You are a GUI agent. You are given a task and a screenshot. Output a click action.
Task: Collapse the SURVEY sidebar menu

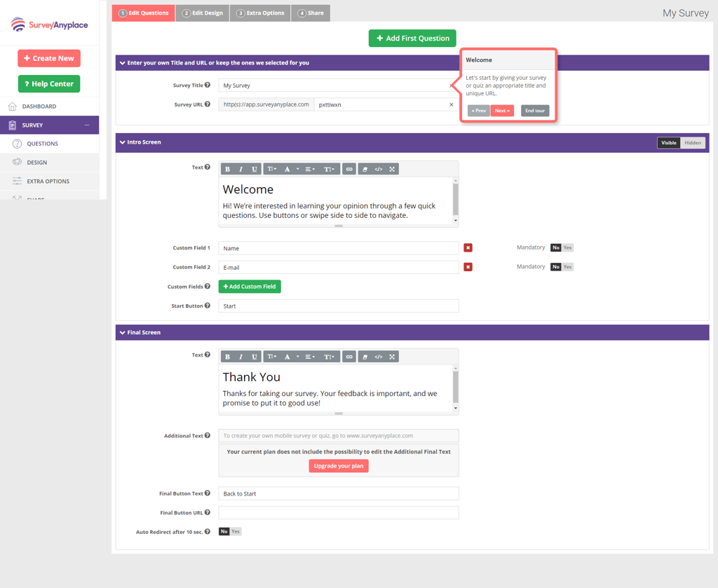point(87,125)
